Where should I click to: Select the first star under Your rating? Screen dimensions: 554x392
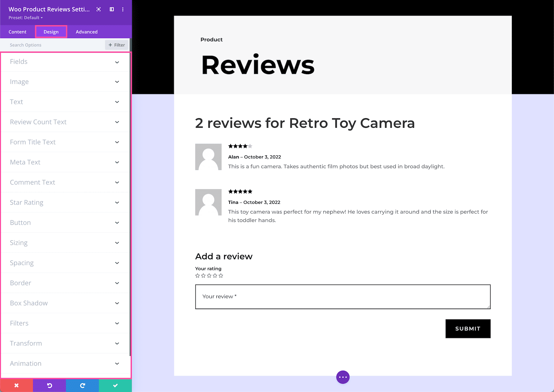(x=197, y=276)
